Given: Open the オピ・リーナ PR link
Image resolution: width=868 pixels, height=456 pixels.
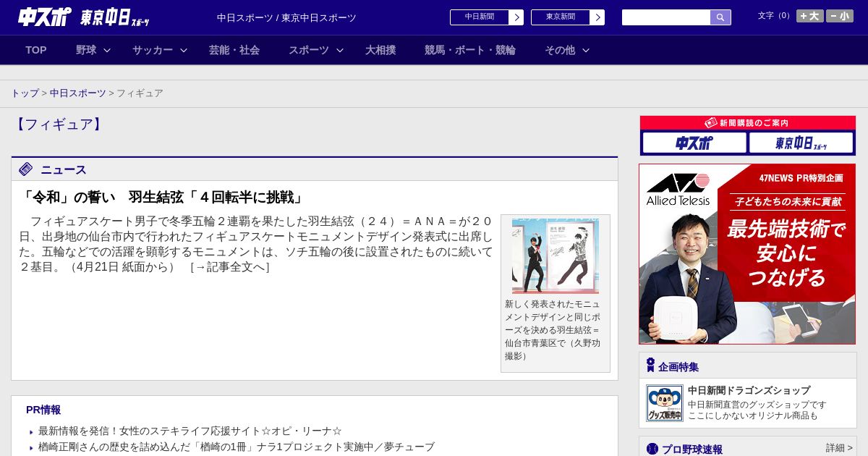Looking at the screenshot, I should click(x=190, y=431).
